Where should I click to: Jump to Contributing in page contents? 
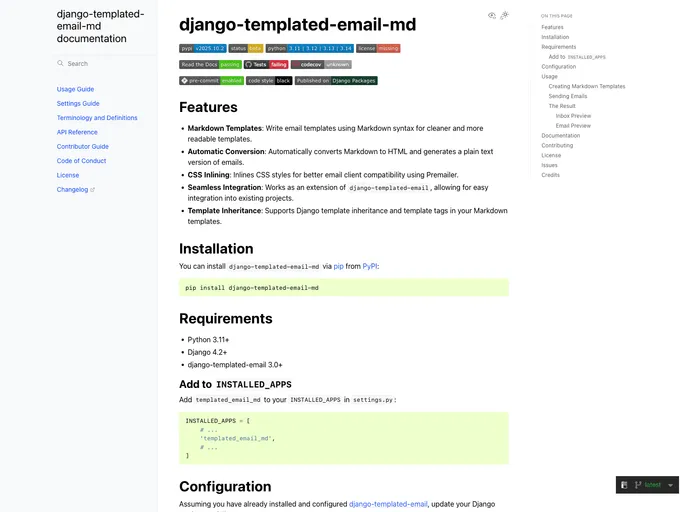click(x=557, y=146)
